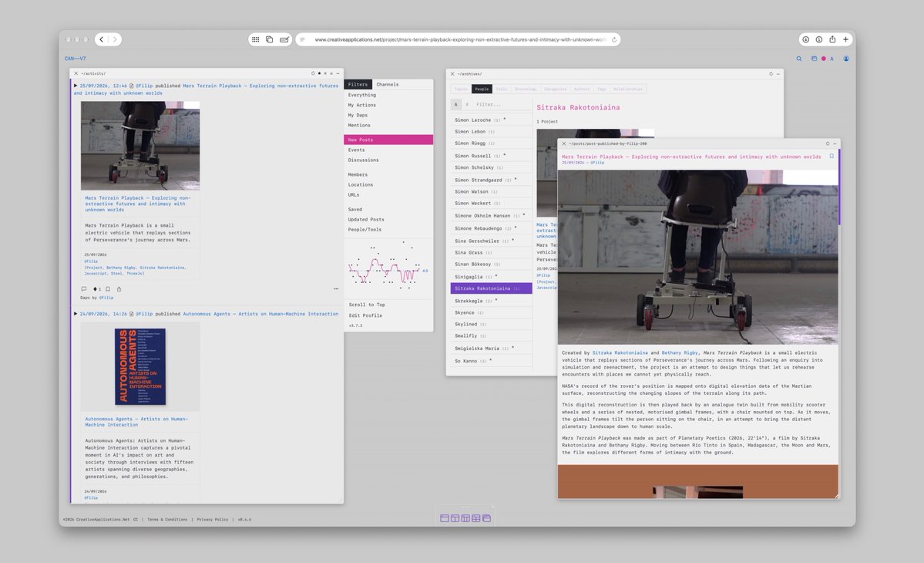Collapse the 25/09/2026 Mars Terrain activity entry

pyautogui.click(x=76, y=86)
